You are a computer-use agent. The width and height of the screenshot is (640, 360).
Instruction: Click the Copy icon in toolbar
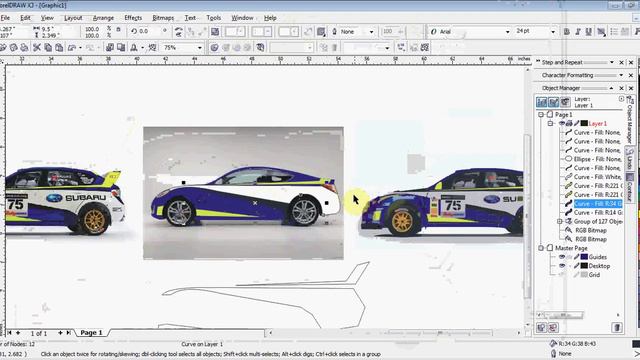tap(48, 48)
